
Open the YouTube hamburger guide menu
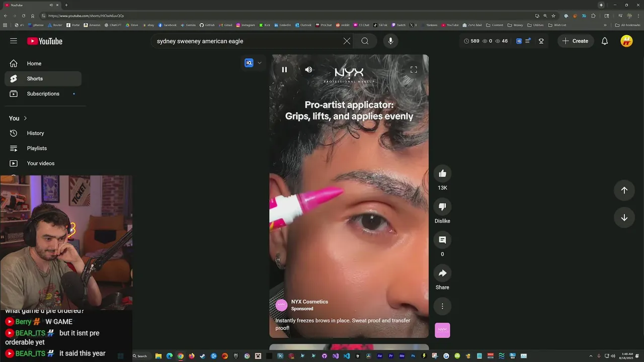click(x=14, y=41)
